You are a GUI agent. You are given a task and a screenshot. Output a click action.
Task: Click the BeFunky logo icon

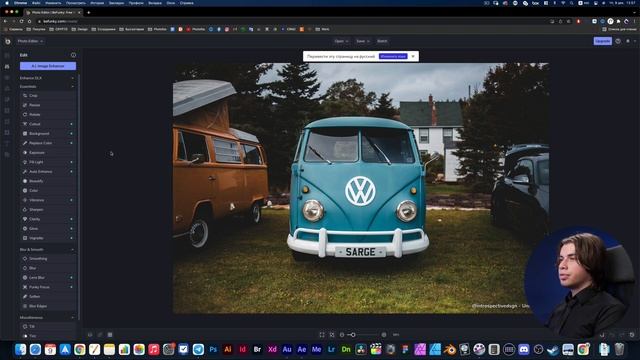(7, 41)
